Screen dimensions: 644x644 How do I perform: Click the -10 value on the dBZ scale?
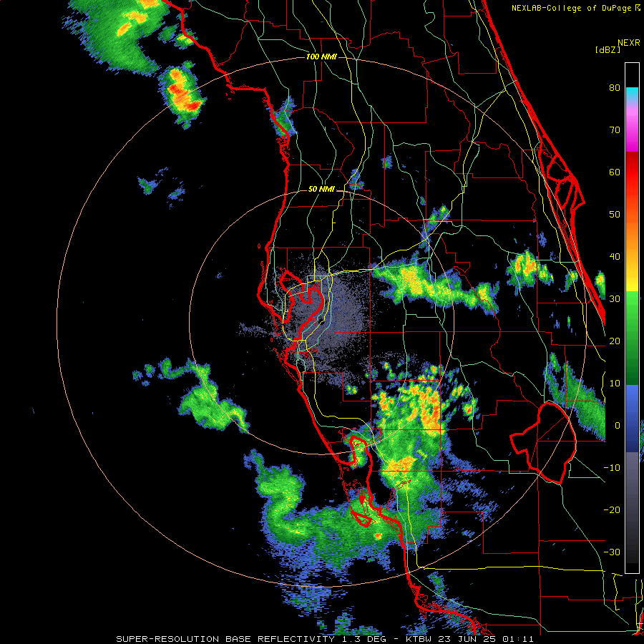click(x=612, y=467)
